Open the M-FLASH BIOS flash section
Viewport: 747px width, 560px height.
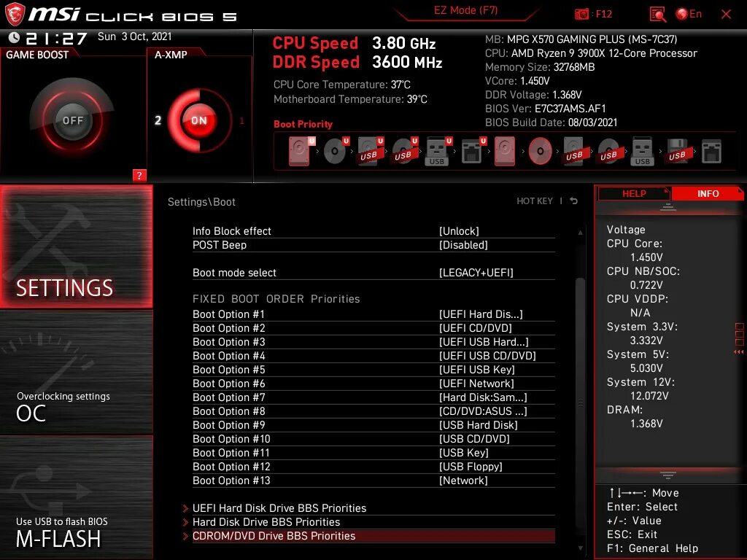pos(76,497)
